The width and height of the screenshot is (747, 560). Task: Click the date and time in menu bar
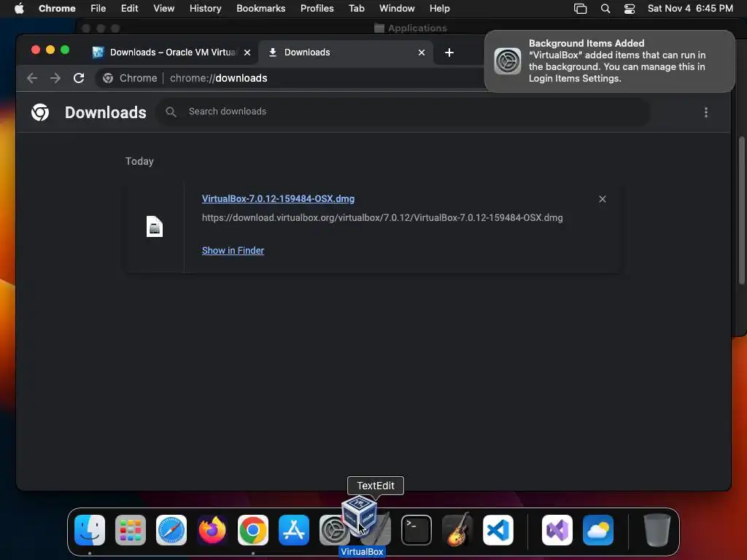(690, 9)
